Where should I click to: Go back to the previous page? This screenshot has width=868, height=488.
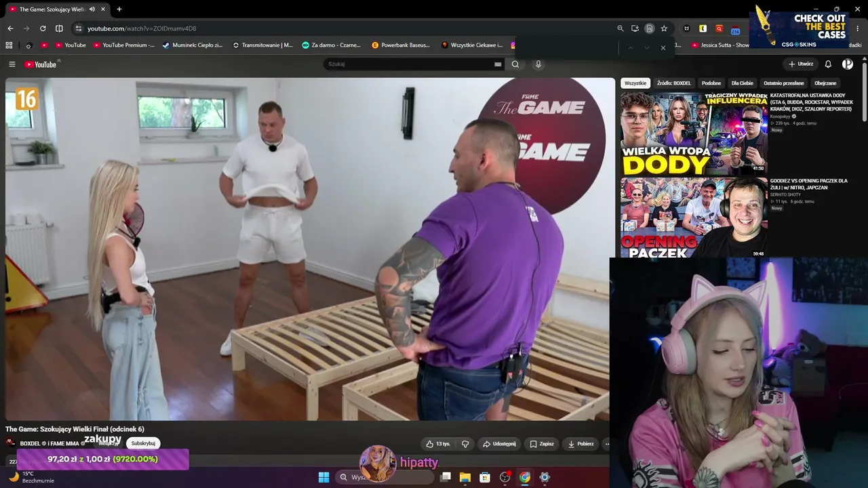(x=10, y=28)
